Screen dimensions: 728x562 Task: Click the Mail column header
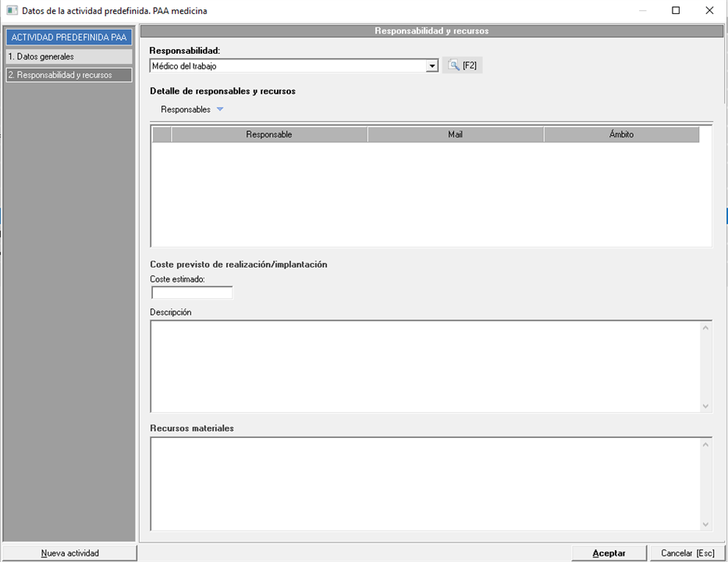coord(456,135)
